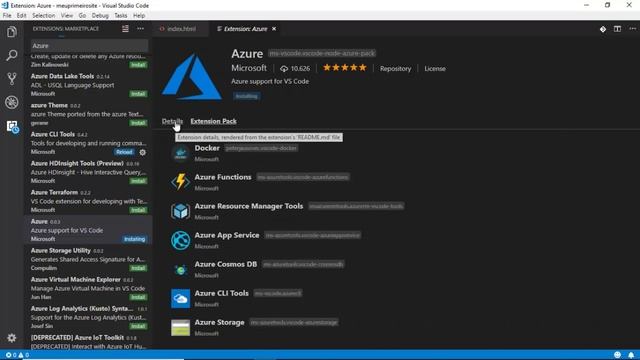640x360 pixels.
Task: Click Azure Resource Manager Tools cube icon
Action: click(180, 211)
